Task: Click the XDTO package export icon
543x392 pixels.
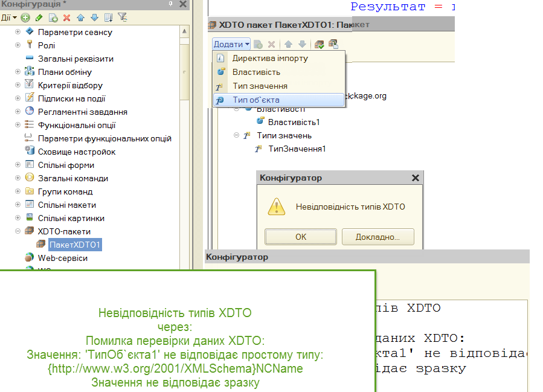Action: [x=333, y=44]
